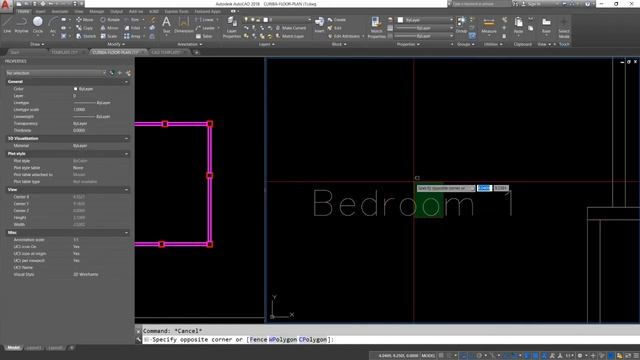Choose the Fillet command
640x360 pixels.
pyautogui.click(x=132, y=28)
